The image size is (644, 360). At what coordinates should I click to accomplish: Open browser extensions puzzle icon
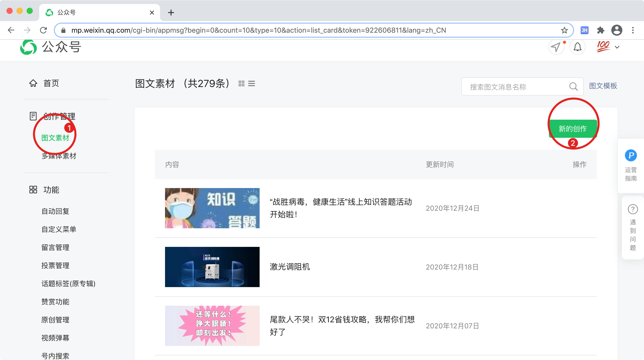coord(600,30)
